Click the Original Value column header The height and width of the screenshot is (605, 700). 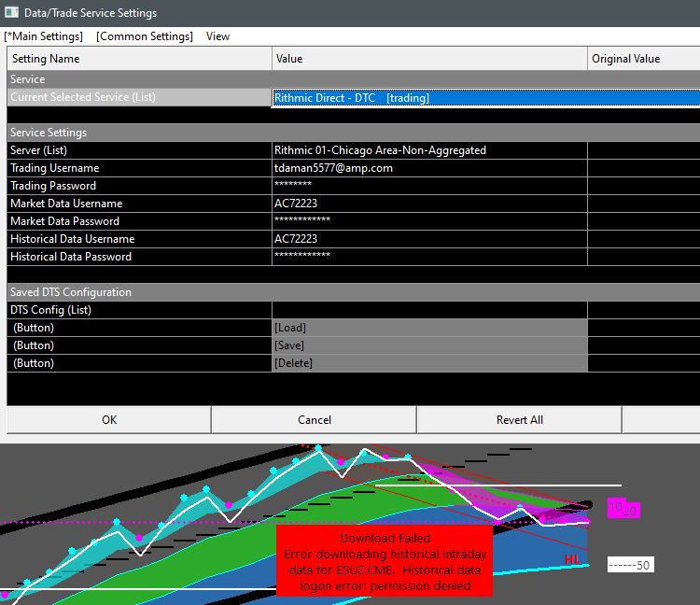(644, 59)
